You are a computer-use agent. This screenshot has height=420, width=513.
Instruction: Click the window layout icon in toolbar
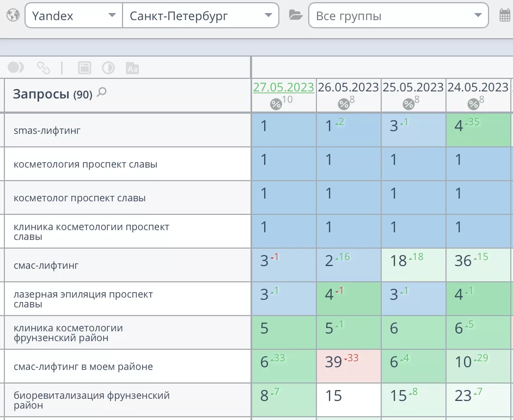click(84, 67)
